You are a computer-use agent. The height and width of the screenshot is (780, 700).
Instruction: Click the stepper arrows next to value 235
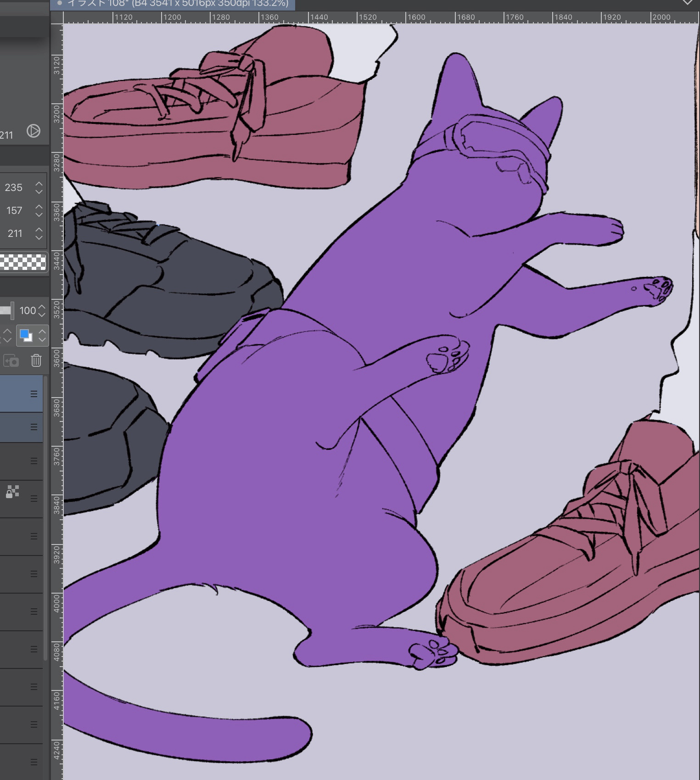39,187
